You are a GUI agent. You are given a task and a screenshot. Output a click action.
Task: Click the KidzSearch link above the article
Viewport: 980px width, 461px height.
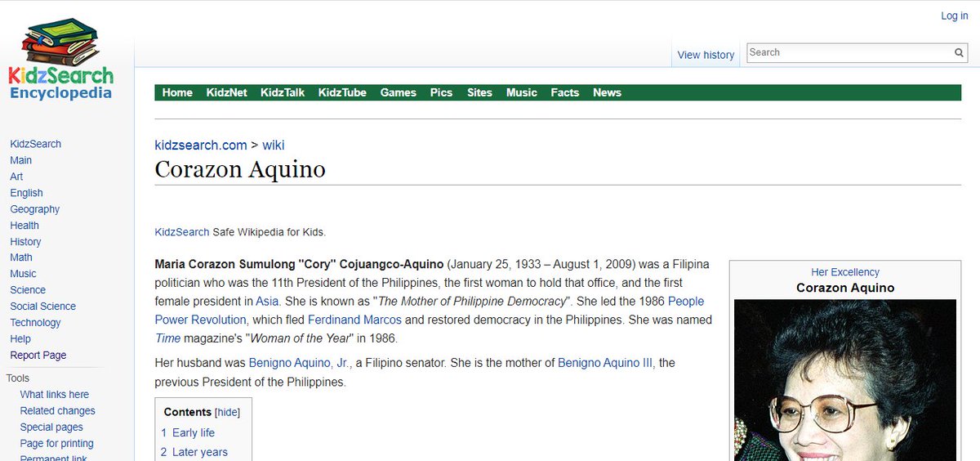[182, 232]
